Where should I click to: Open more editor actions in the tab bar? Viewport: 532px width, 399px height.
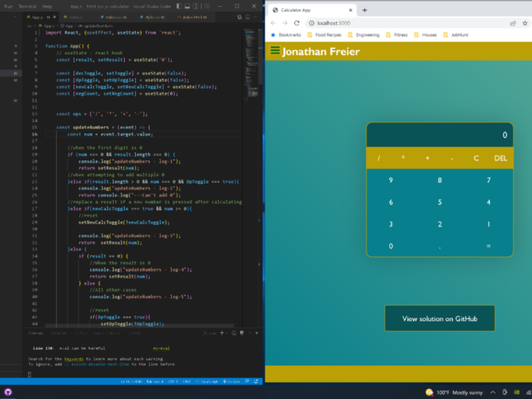256,17
